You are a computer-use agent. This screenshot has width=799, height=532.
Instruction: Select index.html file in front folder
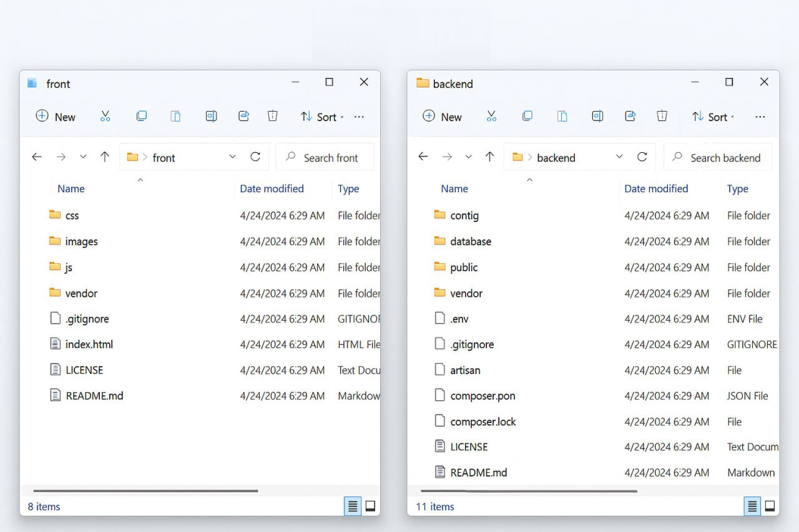click(x=89, y=344)
